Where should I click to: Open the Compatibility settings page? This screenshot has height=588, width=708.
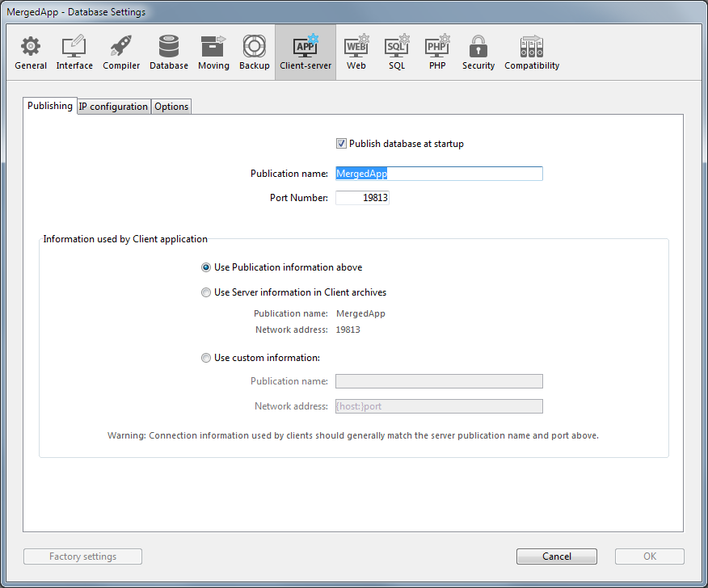pos(532,52)
